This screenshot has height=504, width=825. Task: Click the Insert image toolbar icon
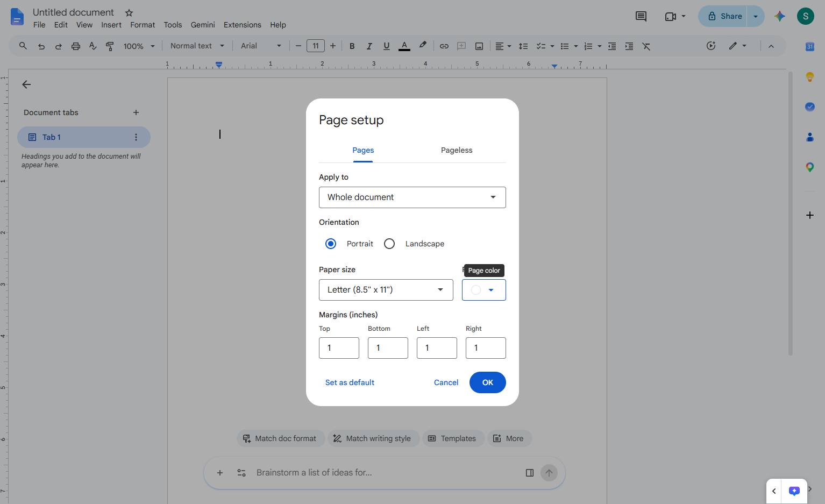tap(479, 46)
